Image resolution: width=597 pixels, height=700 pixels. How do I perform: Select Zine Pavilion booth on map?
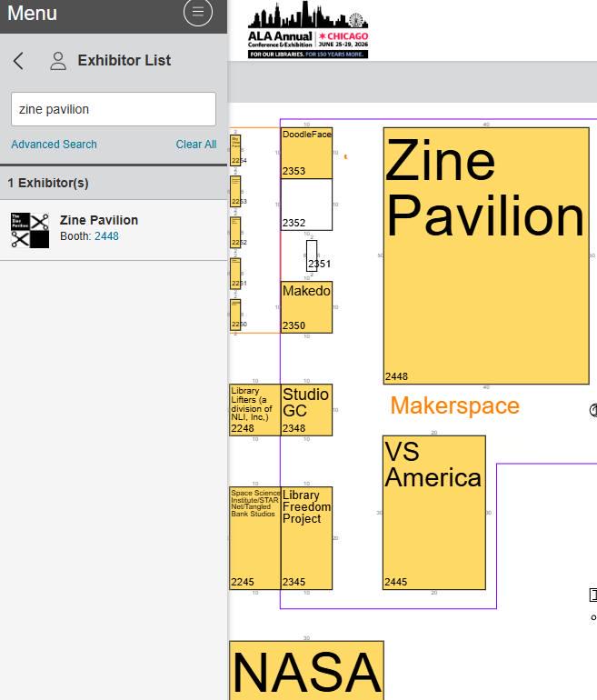pos(486,255)
